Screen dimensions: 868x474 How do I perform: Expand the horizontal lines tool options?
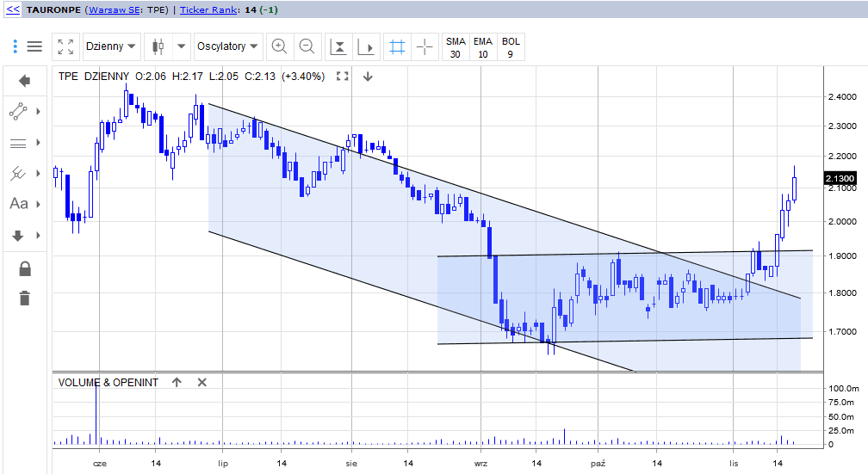[x=38, y=143]
